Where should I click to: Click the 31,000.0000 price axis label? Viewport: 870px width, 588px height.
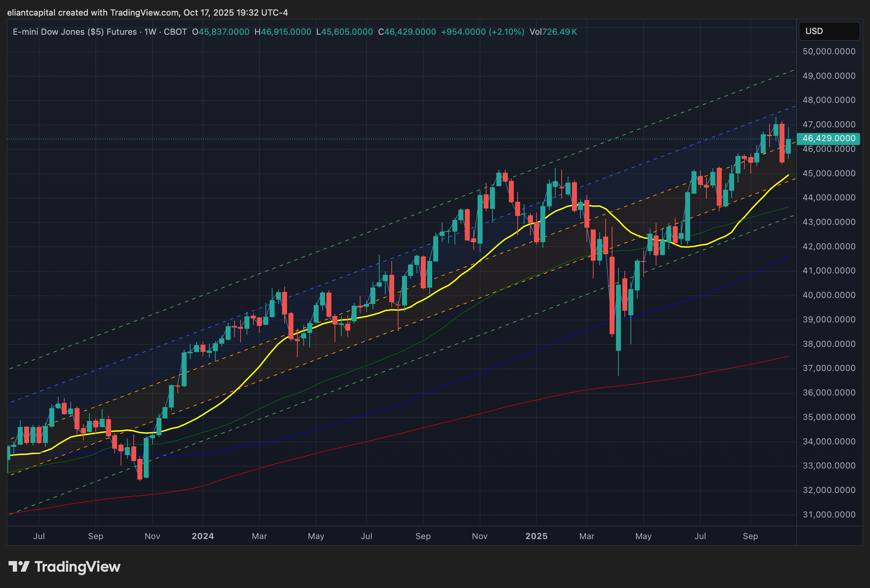click(x=829, y=515)
